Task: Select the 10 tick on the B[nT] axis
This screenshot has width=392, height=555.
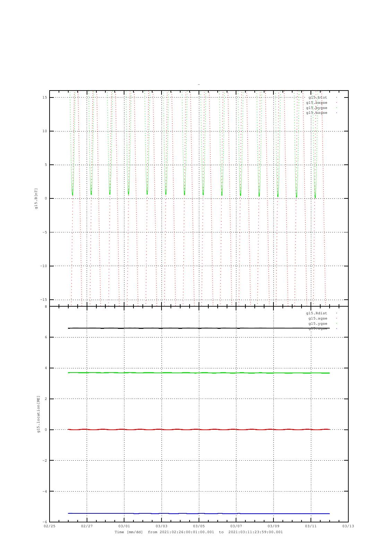Action: tap(45, 131)
